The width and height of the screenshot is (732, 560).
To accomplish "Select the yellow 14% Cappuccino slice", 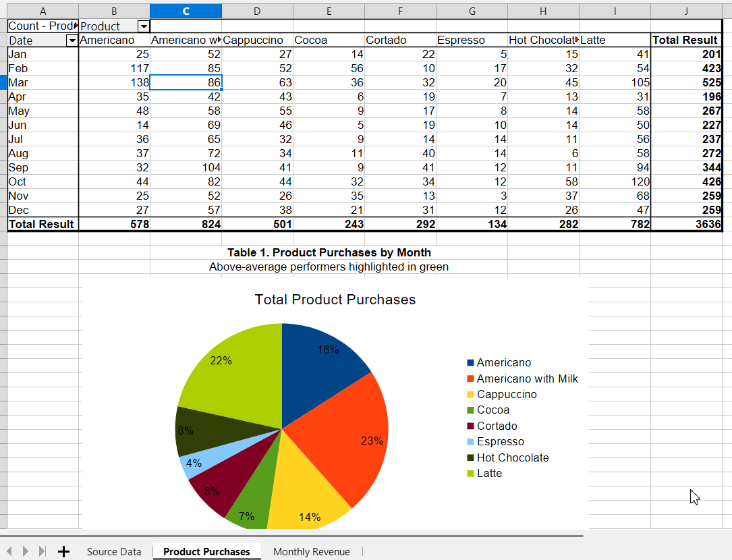I will click(x=306, y=491).
